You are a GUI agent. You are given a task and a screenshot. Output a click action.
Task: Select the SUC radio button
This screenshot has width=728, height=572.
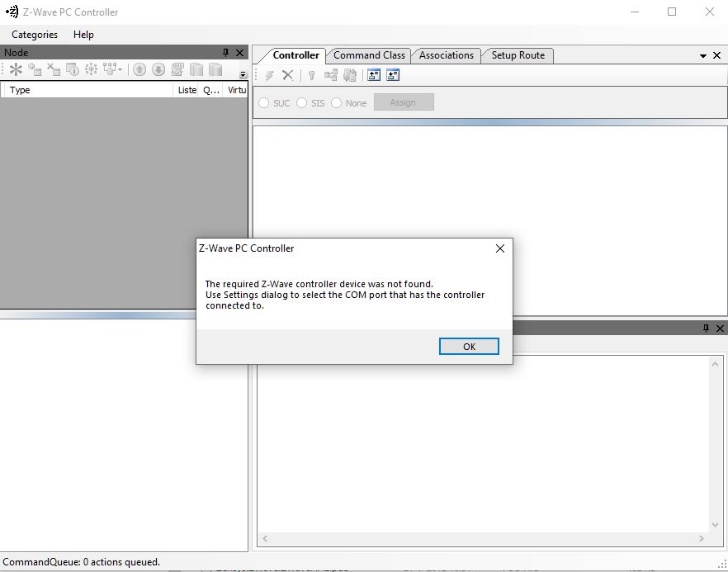[264, 102]
